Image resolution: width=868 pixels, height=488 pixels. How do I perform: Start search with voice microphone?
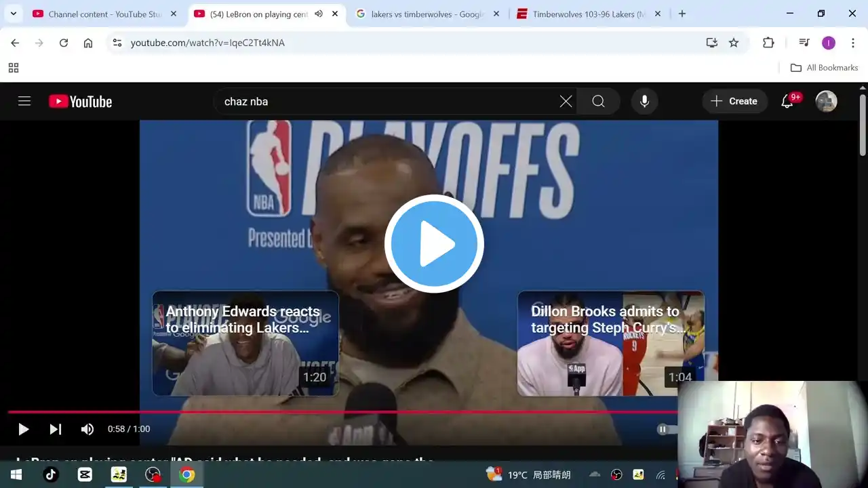[644, 101]
